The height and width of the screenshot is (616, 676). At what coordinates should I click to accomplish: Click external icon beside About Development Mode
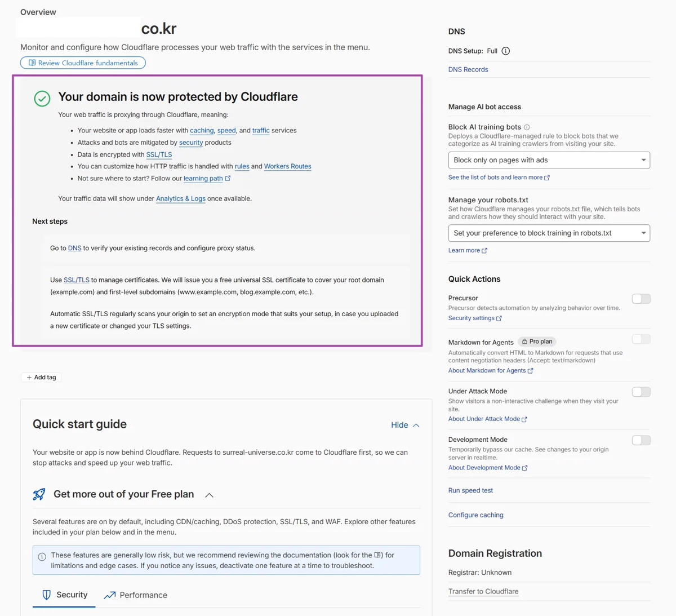tap(525, 468)
